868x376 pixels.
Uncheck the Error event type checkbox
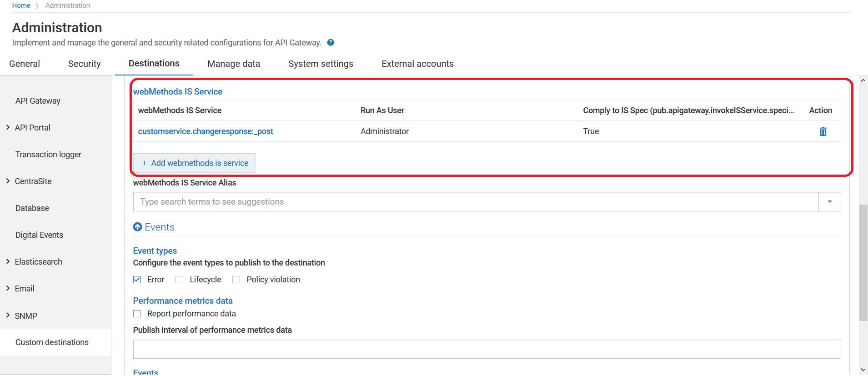coord(137,280)
